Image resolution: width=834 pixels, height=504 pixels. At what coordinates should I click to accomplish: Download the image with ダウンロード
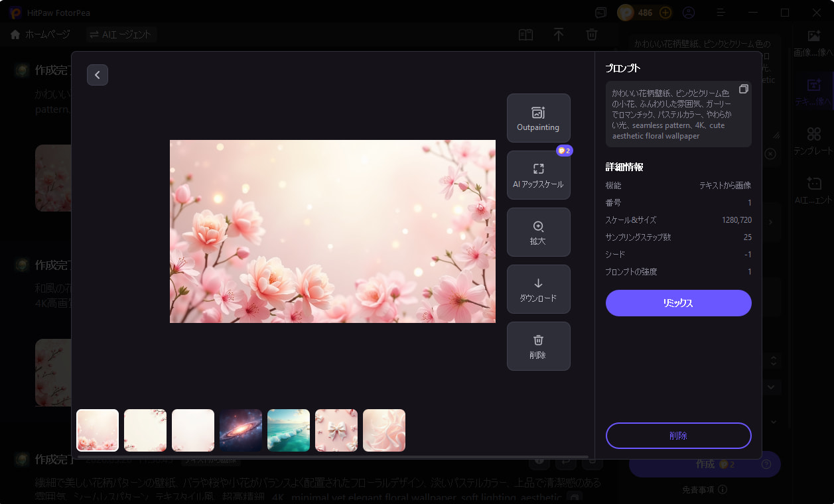coord(538,289)
